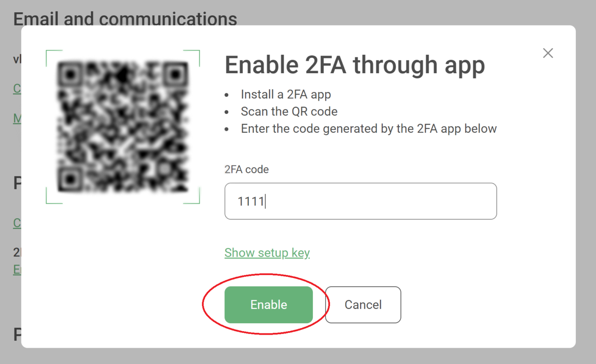Viewport: 596px width, 364px height.
Task: Click the partially hidden E link near 2FA section
Action: (17, 269)
